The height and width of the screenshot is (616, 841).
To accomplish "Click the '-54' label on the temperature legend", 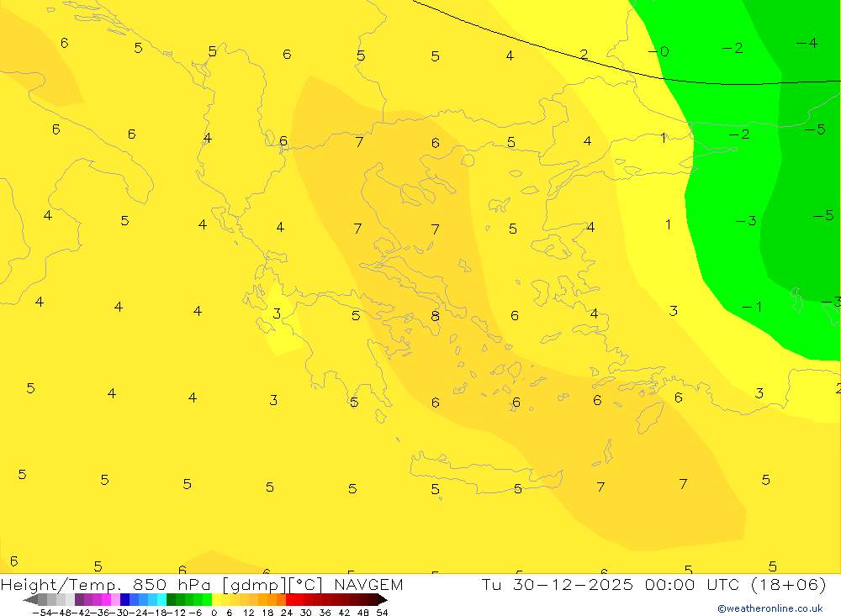I will (43, 613).
